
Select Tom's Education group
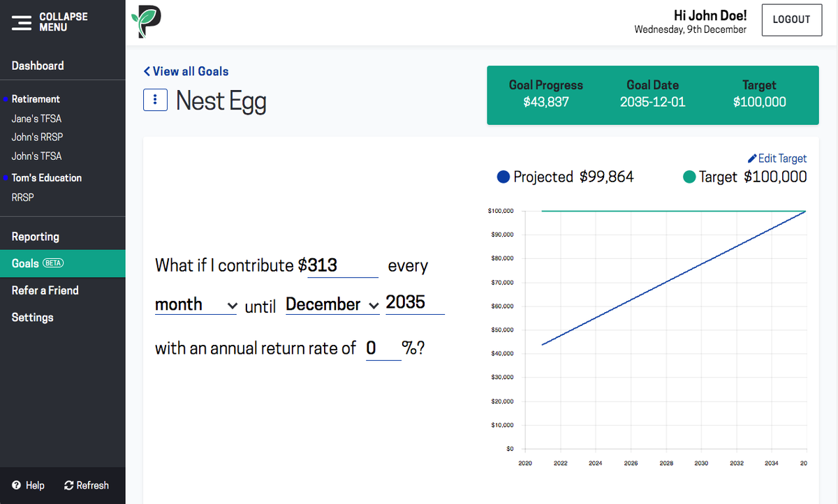(x=47, y=178)
